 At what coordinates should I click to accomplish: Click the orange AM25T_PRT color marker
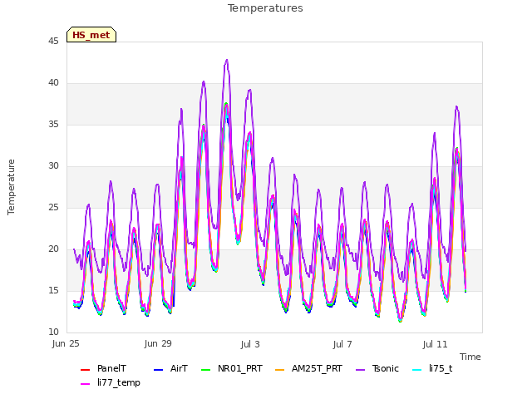[x=279, y=370]
